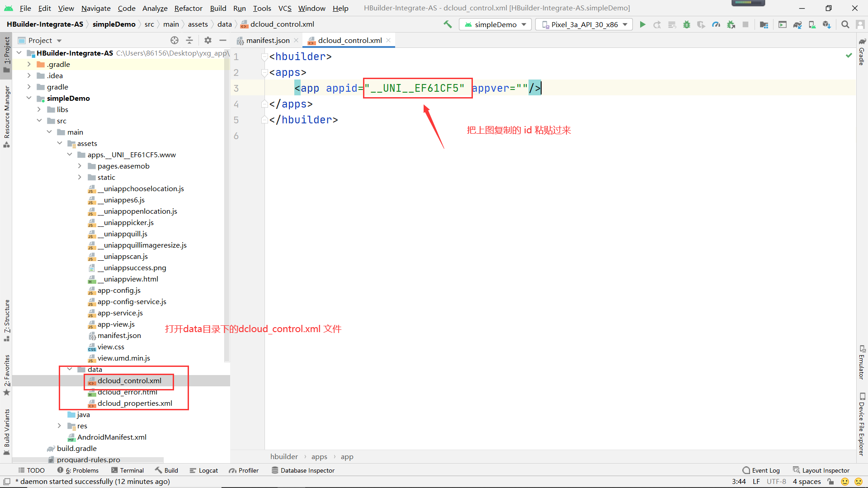
Task: Open the AVD Manager icon
Action: [x=812, y=24]
